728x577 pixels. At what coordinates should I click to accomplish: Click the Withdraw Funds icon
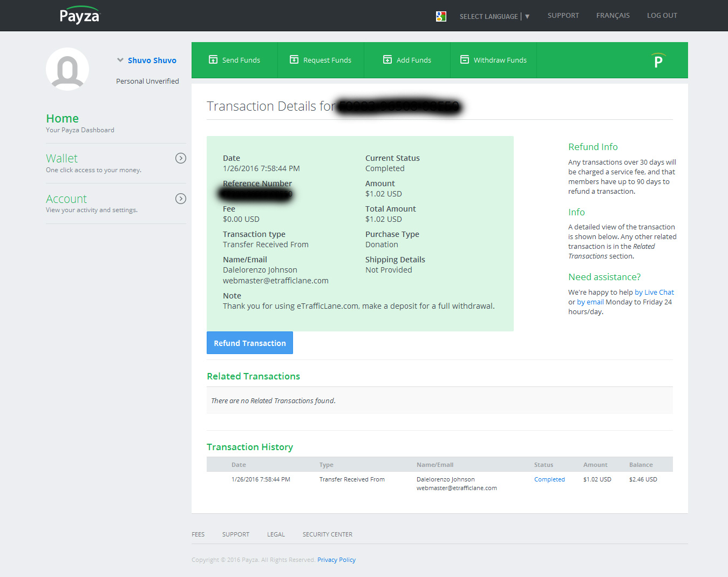pyautogui.click(x=465, y=59)
